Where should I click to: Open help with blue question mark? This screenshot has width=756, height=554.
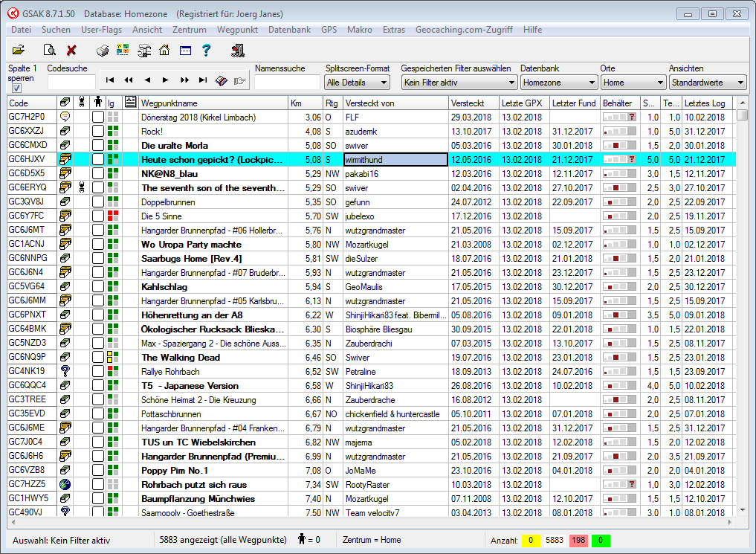pyautogui.click(x=207, y=50)
